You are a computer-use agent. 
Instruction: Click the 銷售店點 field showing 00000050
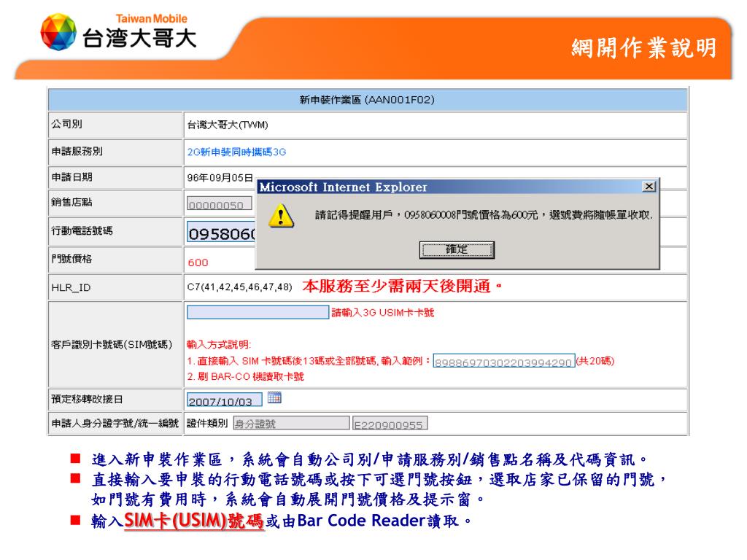coord(219,204)
